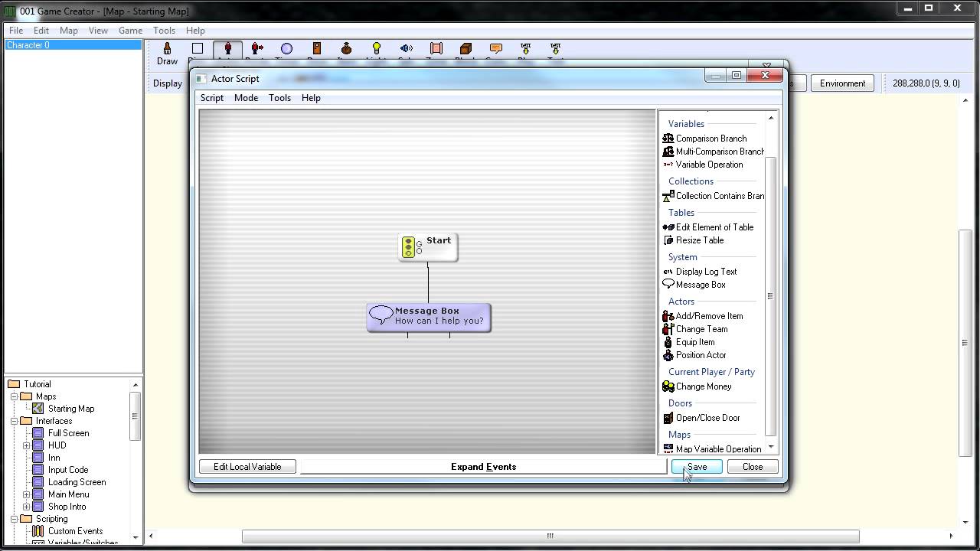Click the Environment button
Screen dimensions: 980x551
pos(842,83)
